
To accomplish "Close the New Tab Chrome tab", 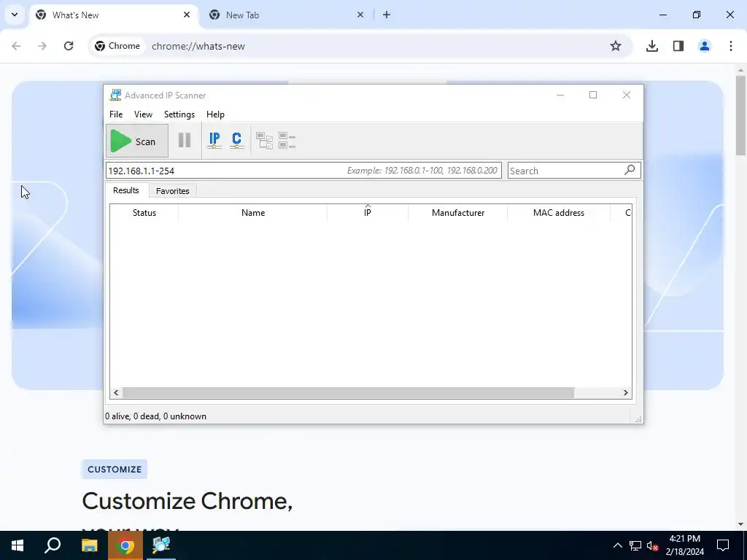I will coord(360,15).
